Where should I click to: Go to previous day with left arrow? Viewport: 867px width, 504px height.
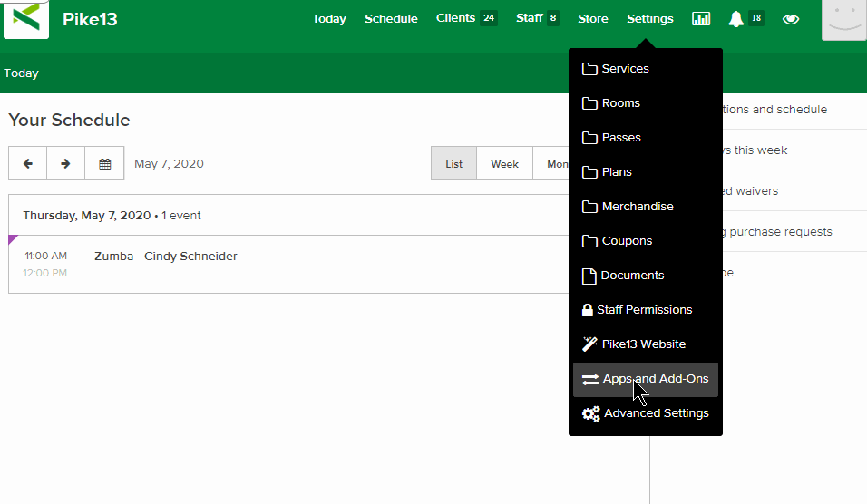(x=27, y=163)
